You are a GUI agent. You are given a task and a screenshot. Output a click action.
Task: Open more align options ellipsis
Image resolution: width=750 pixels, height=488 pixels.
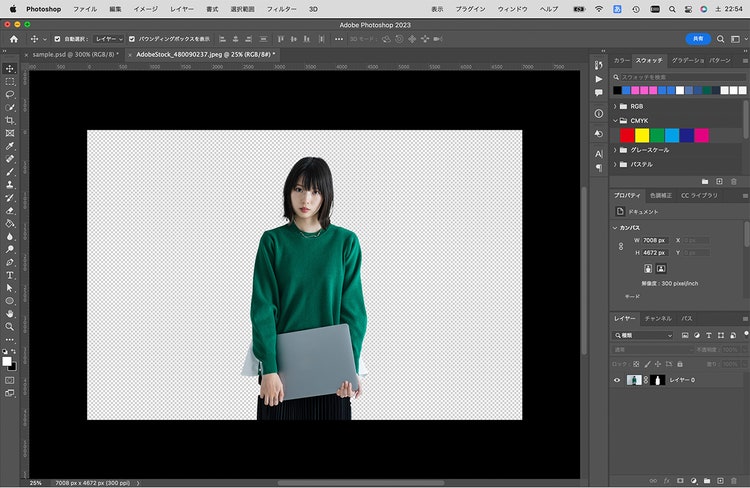(x=339, y=39)
